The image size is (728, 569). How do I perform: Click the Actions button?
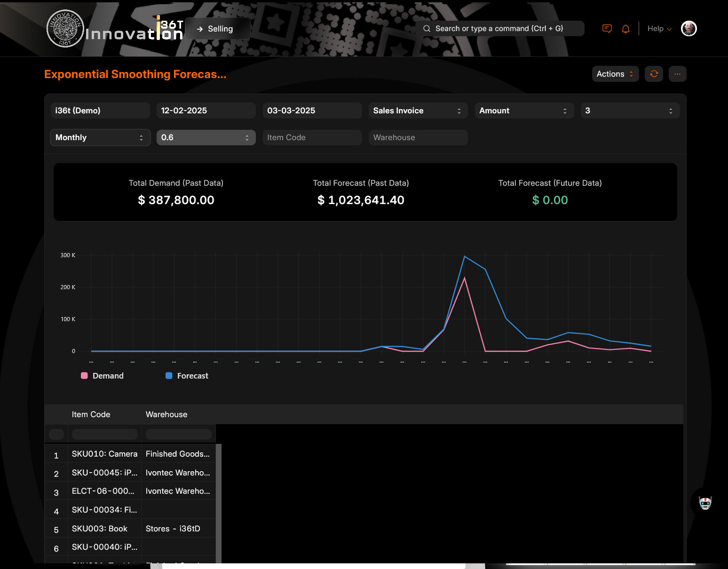(x=615, y=74)
